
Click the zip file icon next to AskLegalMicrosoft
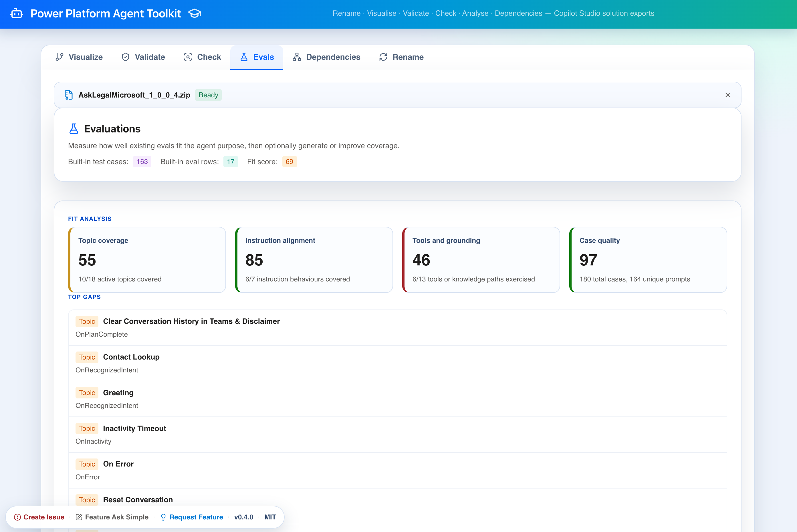(x=69, y=95)
